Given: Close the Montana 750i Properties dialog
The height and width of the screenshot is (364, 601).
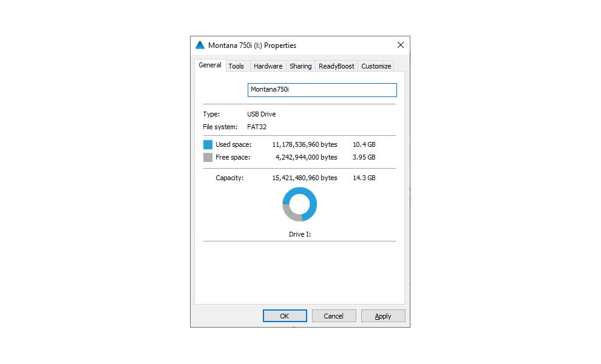Looking at the screenshot, I should [400, 45].
